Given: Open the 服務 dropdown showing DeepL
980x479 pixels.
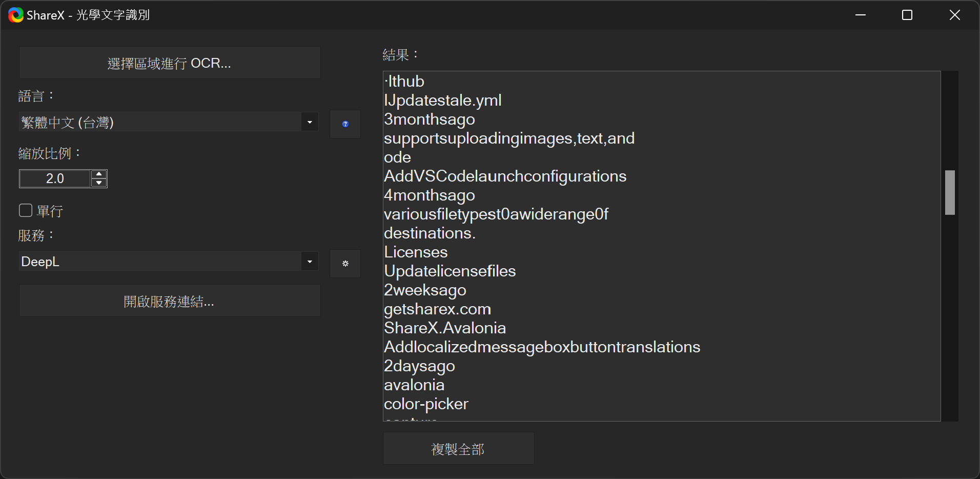Looking at the screenshot, I should point(169,262).
